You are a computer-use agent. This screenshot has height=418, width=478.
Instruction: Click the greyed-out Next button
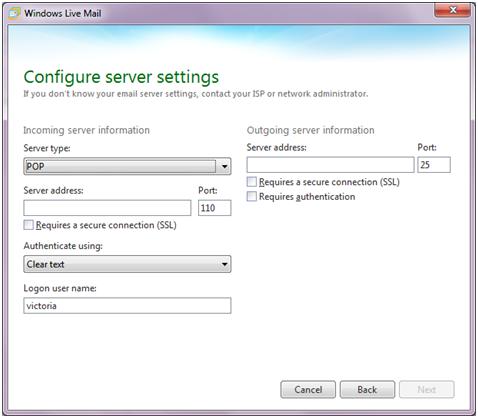427,389
